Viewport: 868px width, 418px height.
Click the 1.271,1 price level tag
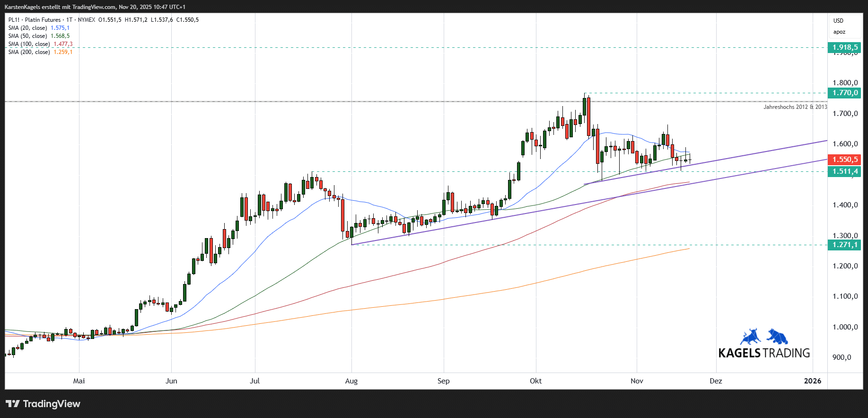coord(844,245)
